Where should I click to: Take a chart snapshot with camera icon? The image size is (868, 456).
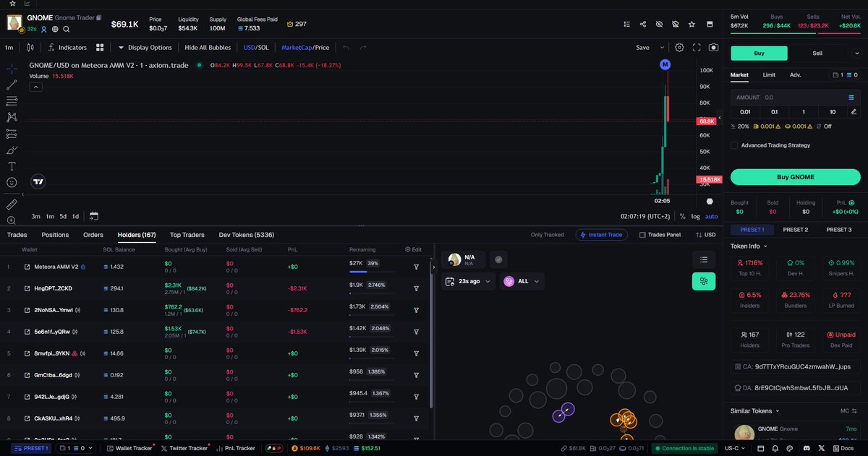(714, 48)
